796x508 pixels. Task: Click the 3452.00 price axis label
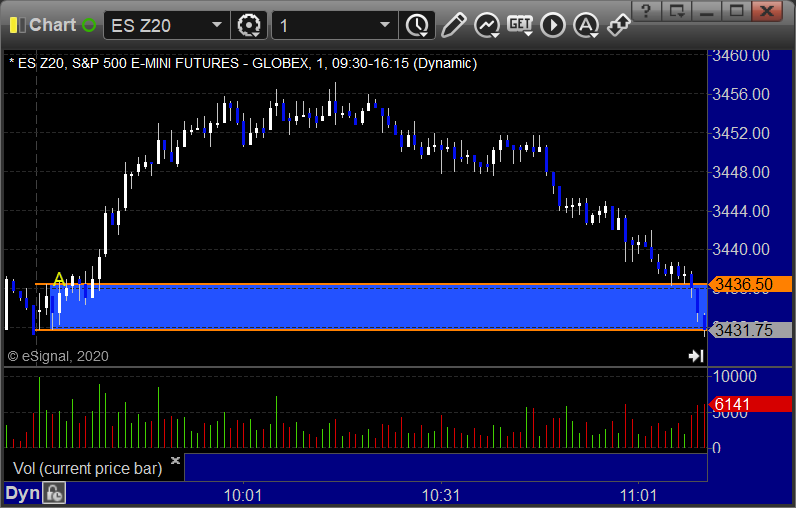tap(741, 133)
